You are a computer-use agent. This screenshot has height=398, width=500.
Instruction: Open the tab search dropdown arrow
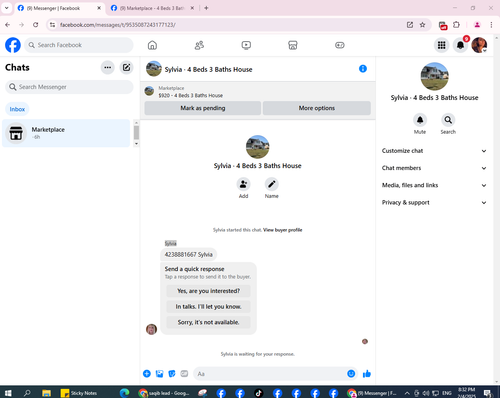(6, 8)
